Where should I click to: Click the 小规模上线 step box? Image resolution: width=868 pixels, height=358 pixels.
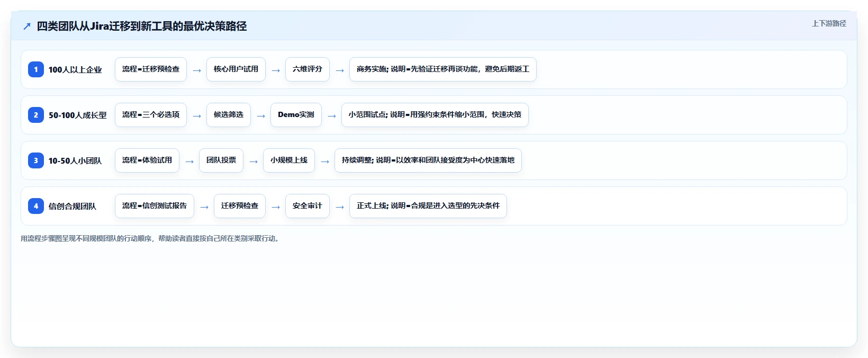pos(289,160)
